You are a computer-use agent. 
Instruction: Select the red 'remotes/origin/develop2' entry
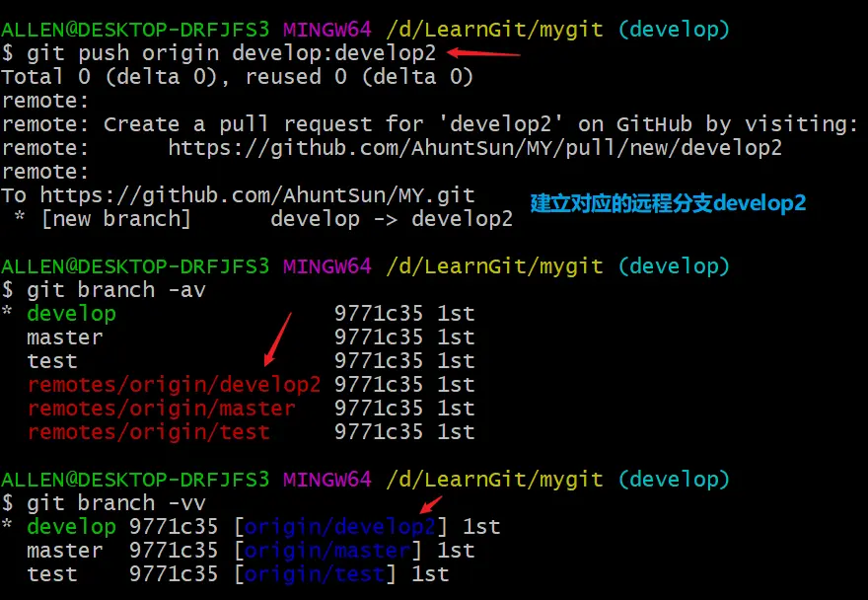pos(174,385)
